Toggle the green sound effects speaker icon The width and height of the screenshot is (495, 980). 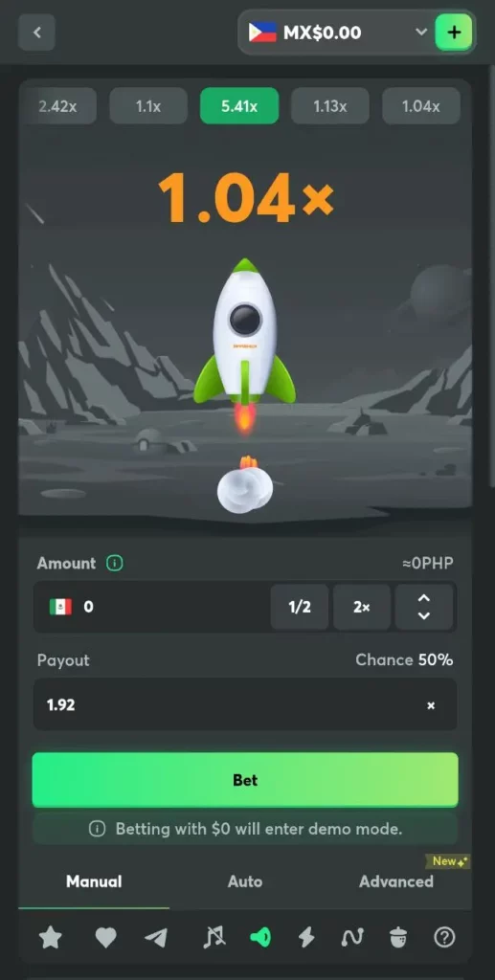[x=260, y=937]
